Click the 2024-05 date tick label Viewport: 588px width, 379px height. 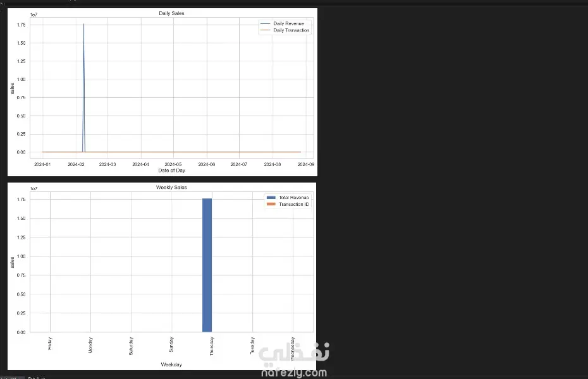coord(173,164)
